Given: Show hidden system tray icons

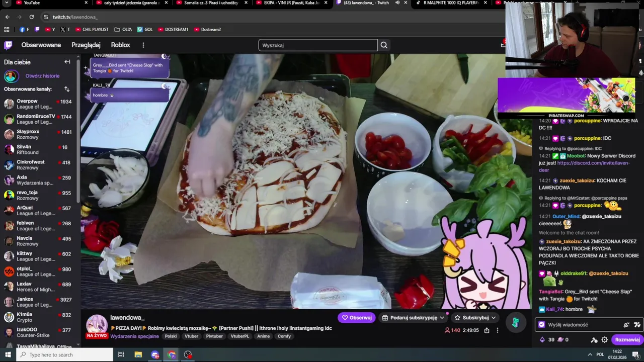Looking at the screenshot, I should [x=590, y=354].
